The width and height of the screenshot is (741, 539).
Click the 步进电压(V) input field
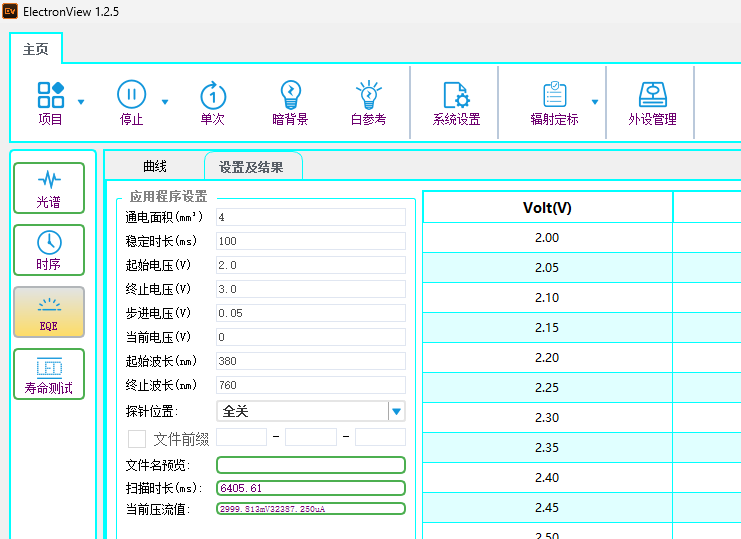click(311, 313)
